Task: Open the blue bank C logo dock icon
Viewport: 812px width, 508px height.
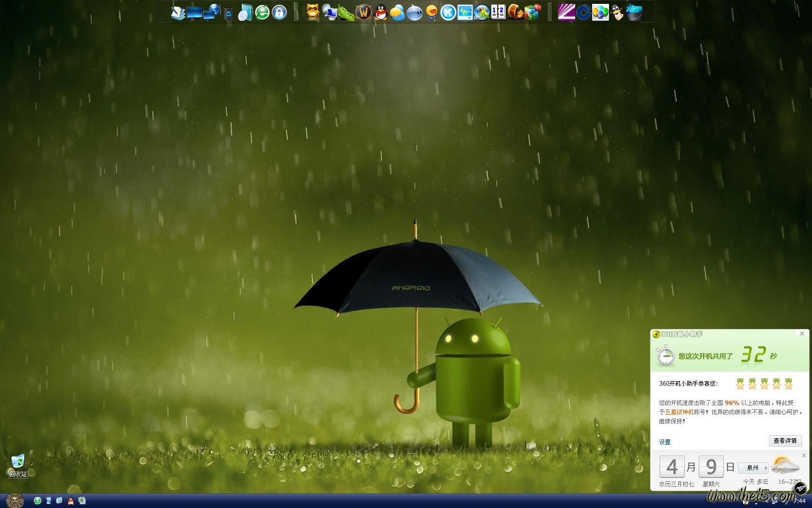Action: (583, 12)
